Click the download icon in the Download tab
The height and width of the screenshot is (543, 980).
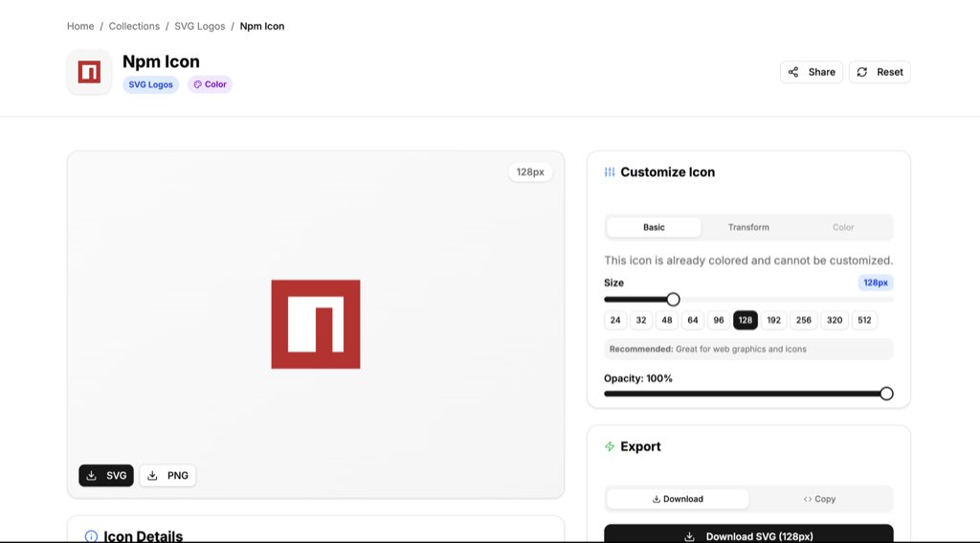tap(657, 499)
